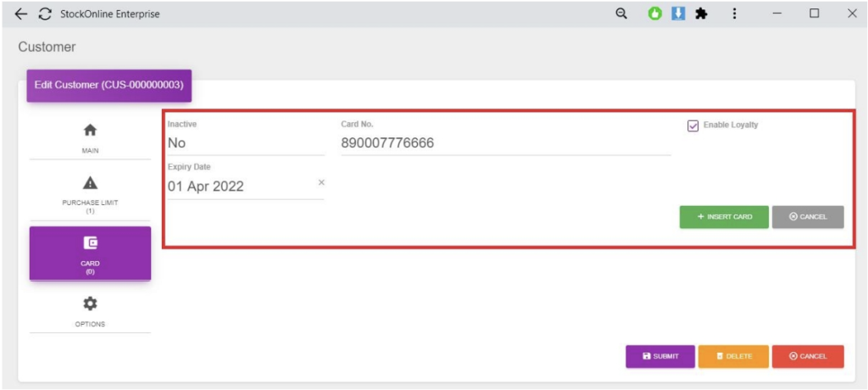Switch to the Main tab
The width and height of the screenshot is (868, 390).
point(90,137)
